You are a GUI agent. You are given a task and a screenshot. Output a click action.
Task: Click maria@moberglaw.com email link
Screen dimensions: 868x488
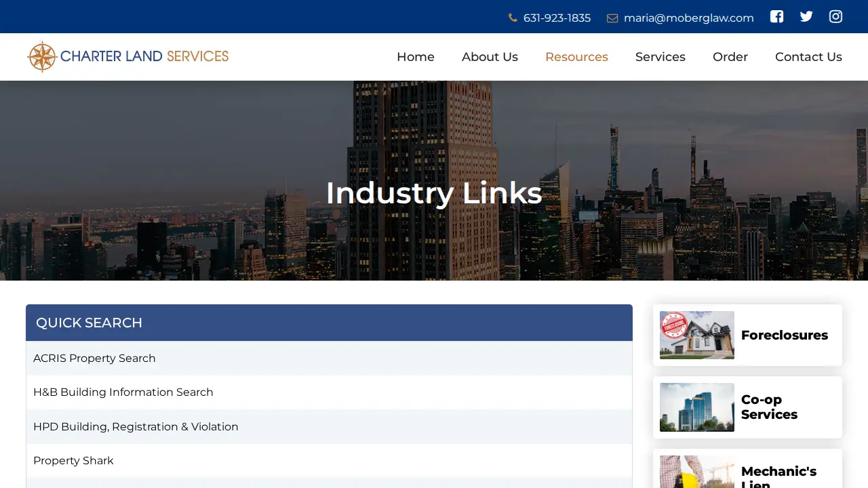(688, 18)
